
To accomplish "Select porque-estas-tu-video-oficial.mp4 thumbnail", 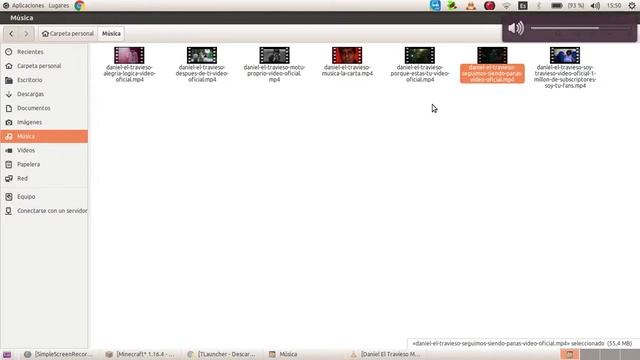I will pyautogui.click(x=420, y=55).
